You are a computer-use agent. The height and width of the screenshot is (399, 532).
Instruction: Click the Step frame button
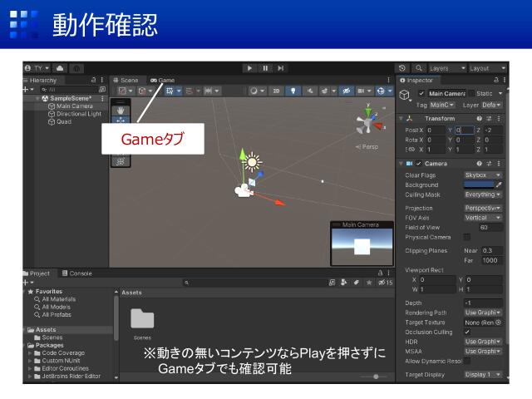click(281, 68)
